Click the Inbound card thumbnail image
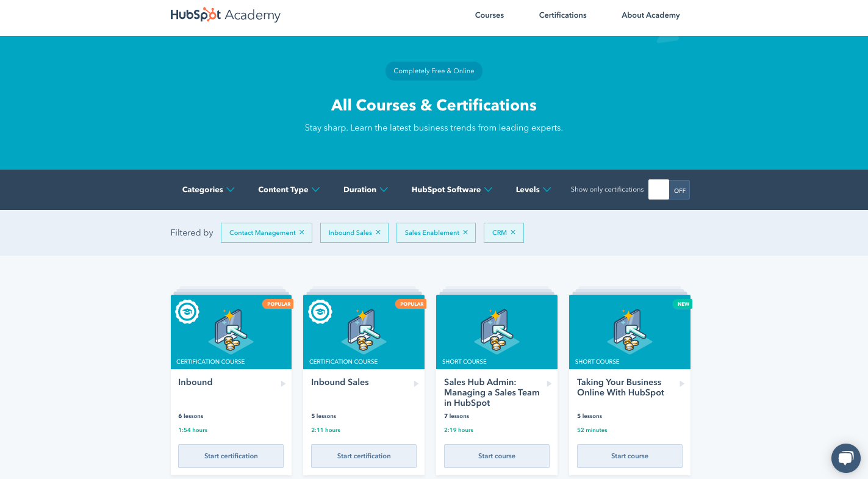868x479 pixels. point(231,332)
